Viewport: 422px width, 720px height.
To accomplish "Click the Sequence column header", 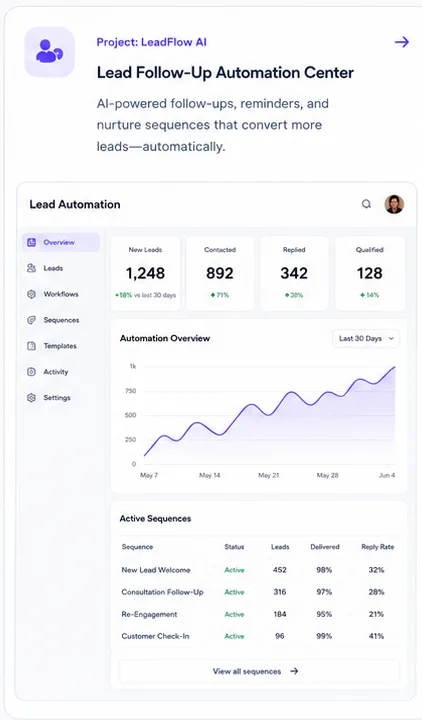I will (137, 547).
